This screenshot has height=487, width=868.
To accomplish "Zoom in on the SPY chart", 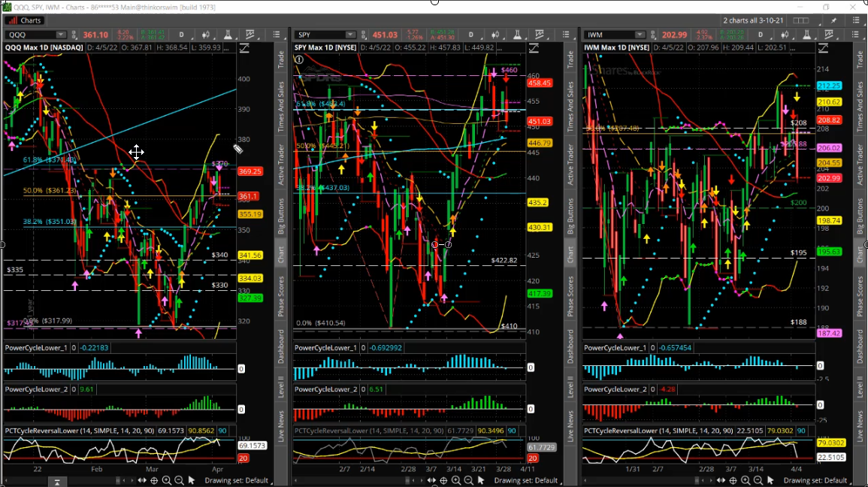I will (455, 480).
